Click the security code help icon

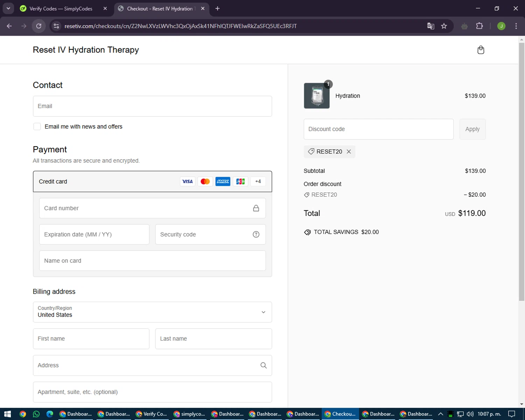point(256,234)
